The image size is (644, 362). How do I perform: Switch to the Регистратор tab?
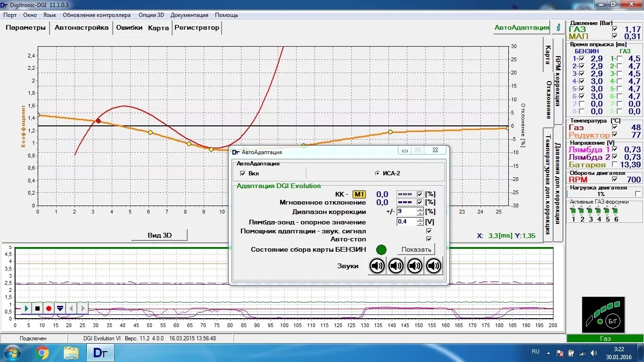197,27
